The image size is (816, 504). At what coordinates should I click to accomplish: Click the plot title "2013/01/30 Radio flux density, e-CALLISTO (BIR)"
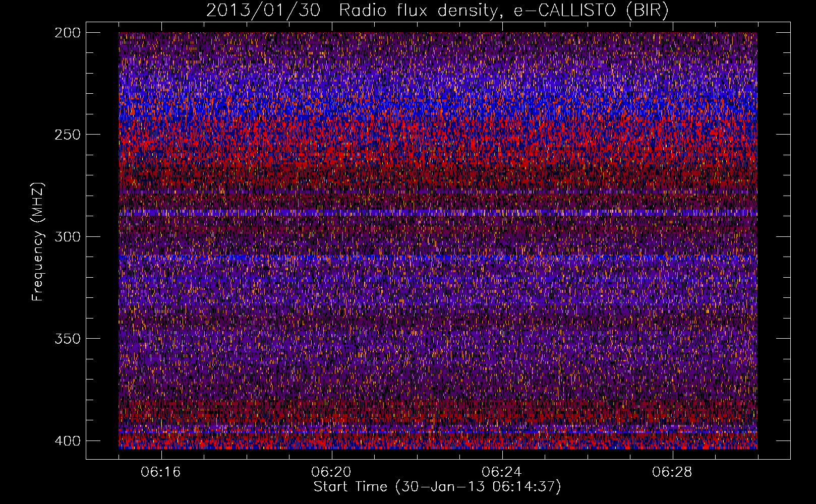[437, 10]
